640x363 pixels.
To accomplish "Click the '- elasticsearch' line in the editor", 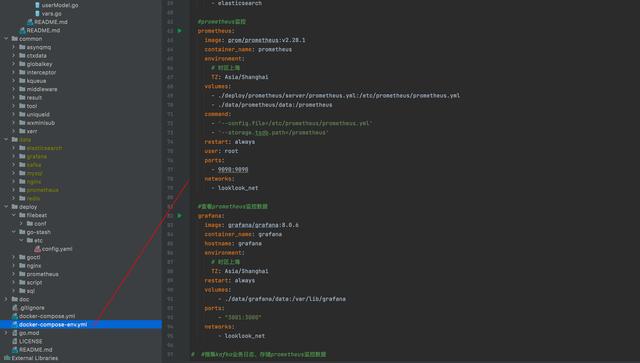I will click(237, 3).
